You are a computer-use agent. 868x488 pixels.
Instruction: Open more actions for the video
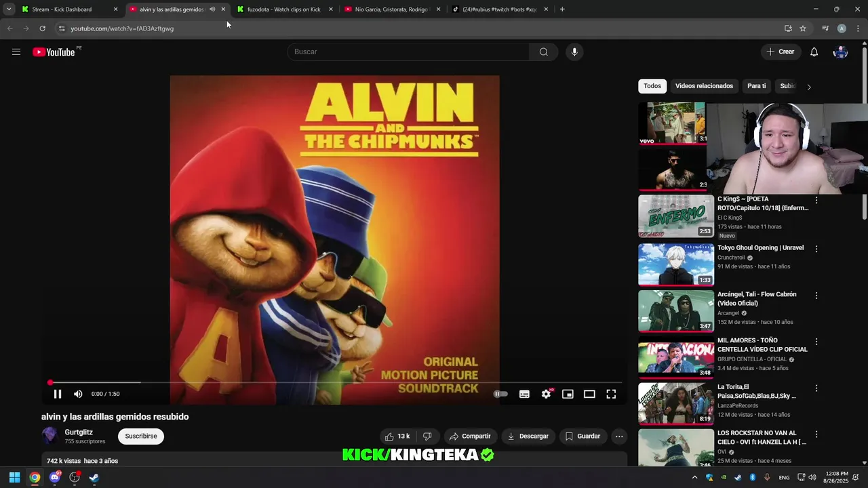[x=619, y=436]
